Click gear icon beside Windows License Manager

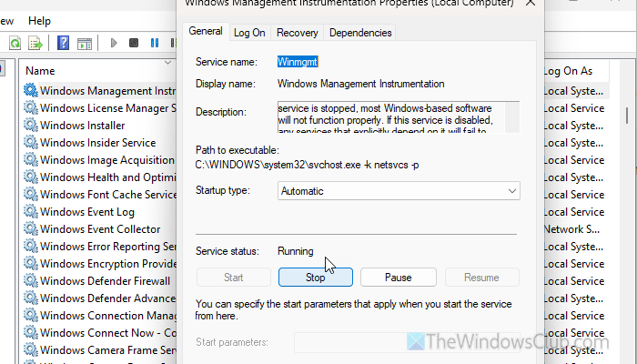30,107
